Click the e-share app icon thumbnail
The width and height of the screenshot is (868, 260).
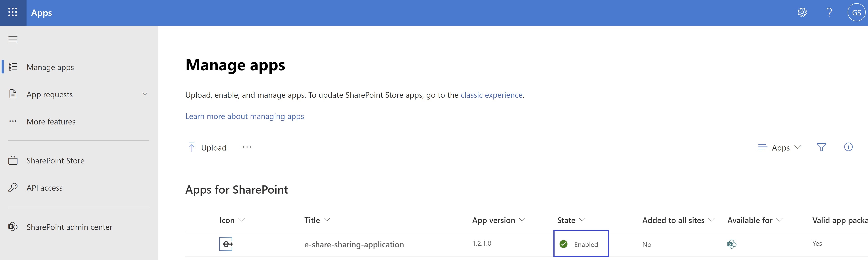point(226,244)
